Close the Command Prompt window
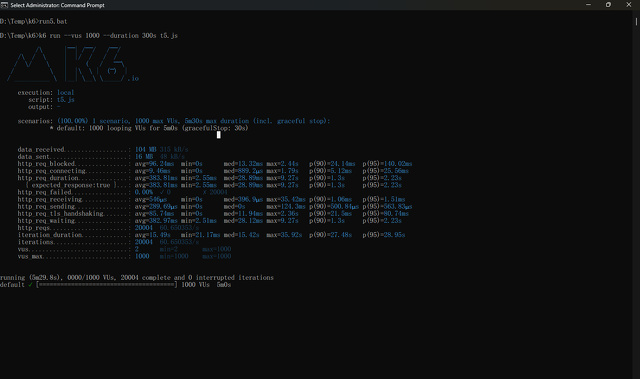 pyautogui.click(x=629, y=5)
